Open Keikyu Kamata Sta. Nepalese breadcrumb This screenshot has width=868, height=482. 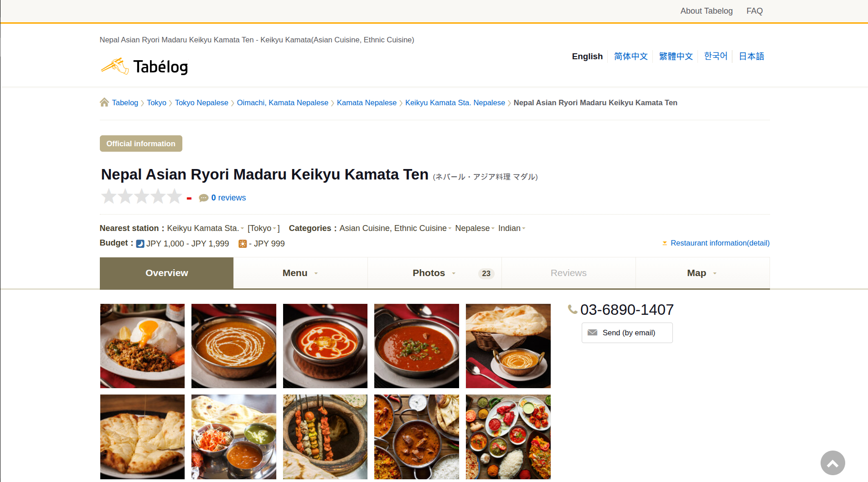coord(455,103)
